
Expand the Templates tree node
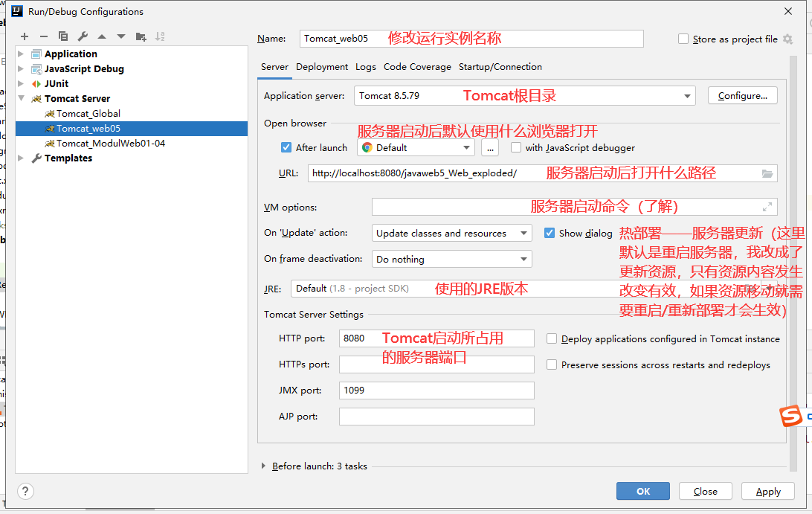pos(21,158)
